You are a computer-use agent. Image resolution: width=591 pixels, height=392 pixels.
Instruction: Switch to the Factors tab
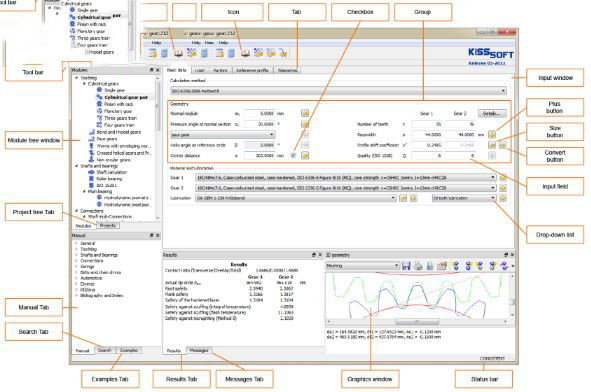220,70
